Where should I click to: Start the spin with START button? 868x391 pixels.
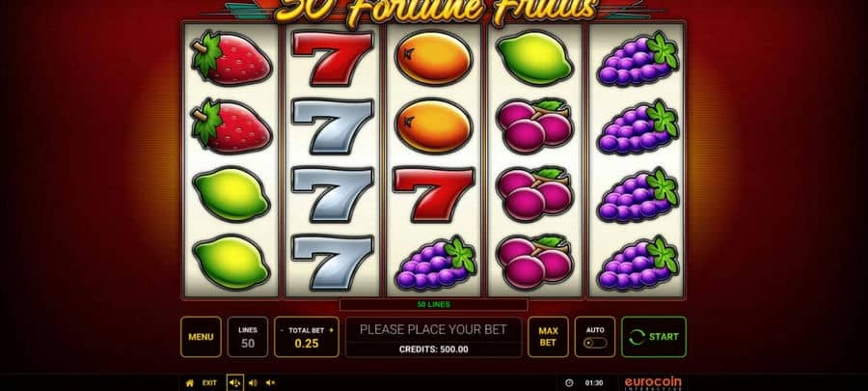coord(654,337)
